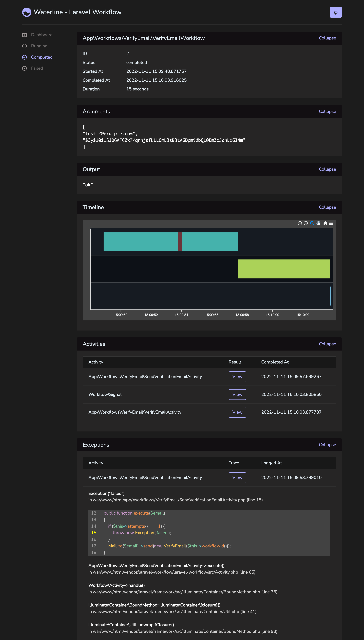Screen dimensions: 364x640
Task: Collapse the Exceptions panel
Action: 327,445
